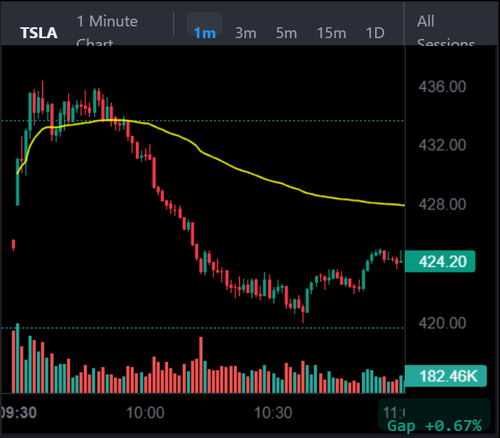
Task: Switch to the 3m timeframe
Action: [246, 33]
